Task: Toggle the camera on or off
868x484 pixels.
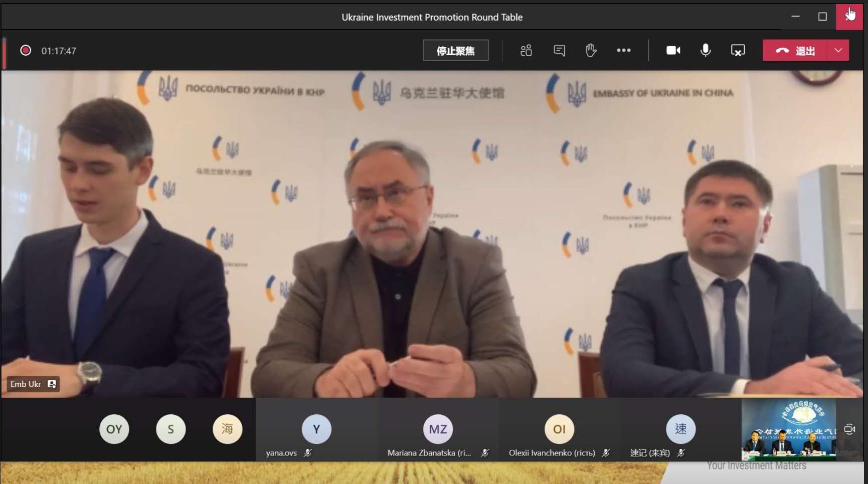Action: [673, 51]
